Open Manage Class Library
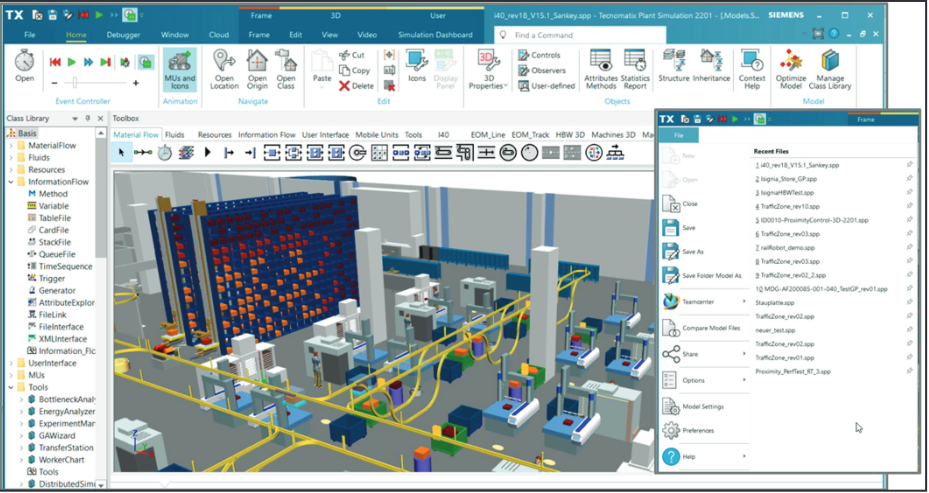 click(829, 71)
